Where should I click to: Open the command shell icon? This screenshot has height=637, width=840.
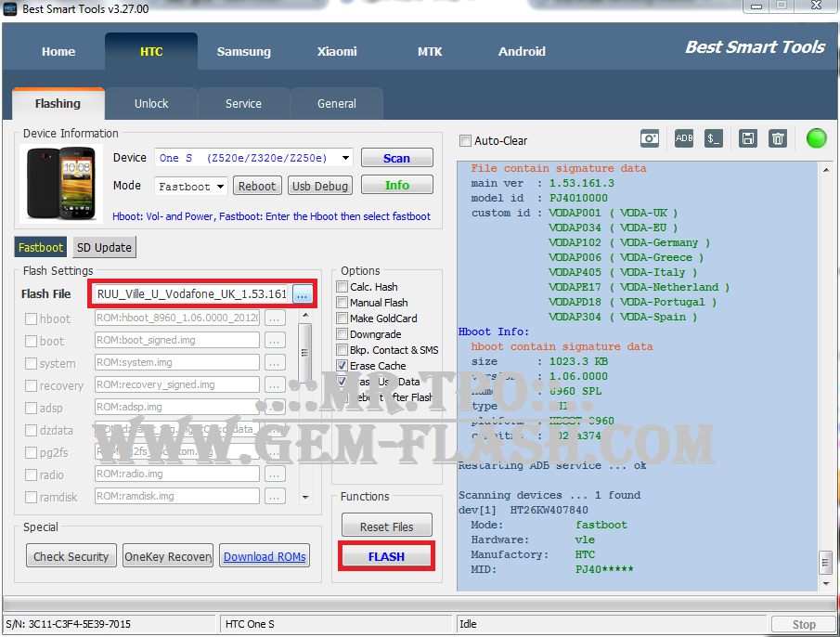coord(713,138)
